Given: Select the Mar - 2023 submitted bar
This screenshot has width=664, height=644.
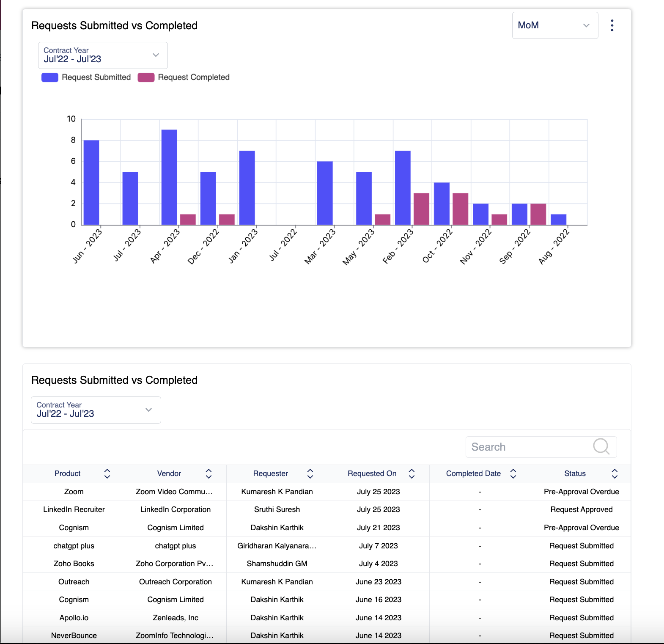Looking at the screenshot, I should tap(325, 193).
